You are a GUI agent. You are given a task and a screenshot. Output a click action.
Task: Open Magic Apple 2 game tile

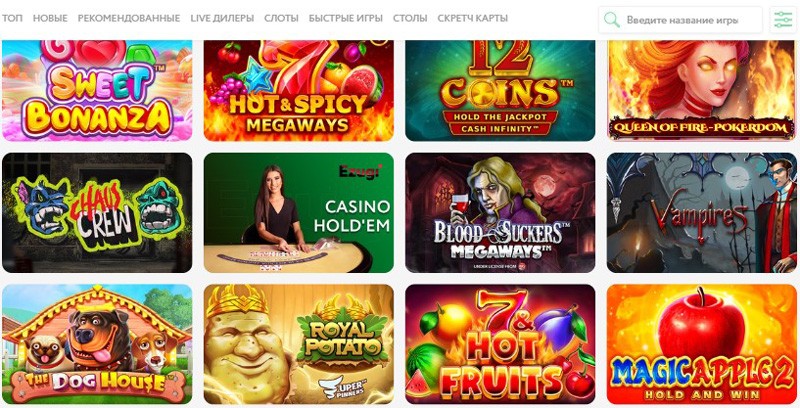pos(702,344)
